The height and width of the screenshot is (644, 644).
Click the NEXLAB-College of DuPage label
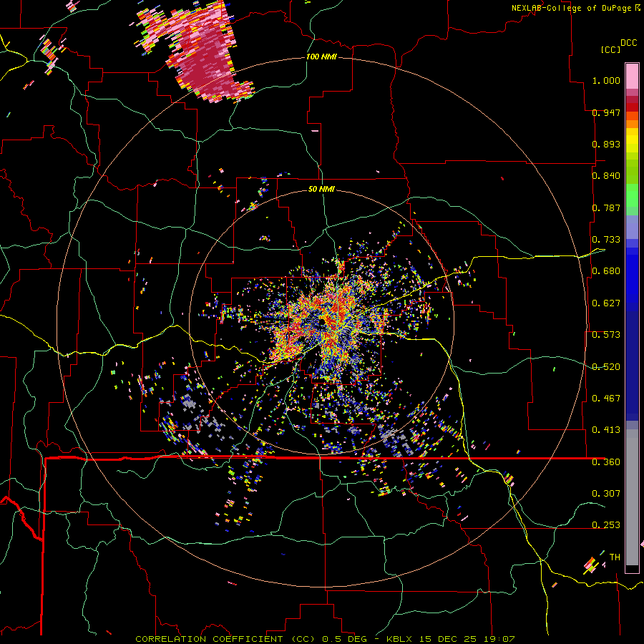click(x=571, y=8)
